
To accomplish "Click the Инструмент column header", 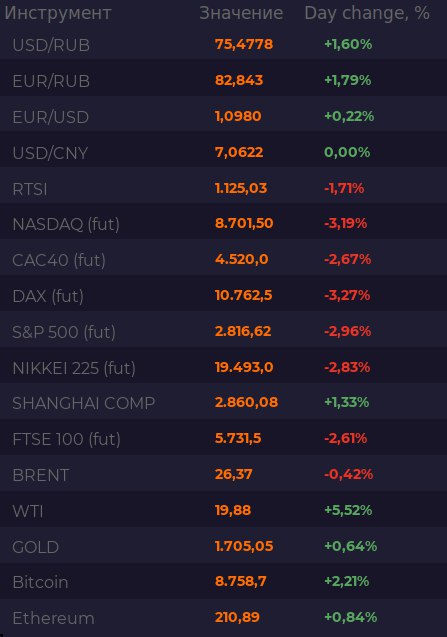I will [58, 13].
